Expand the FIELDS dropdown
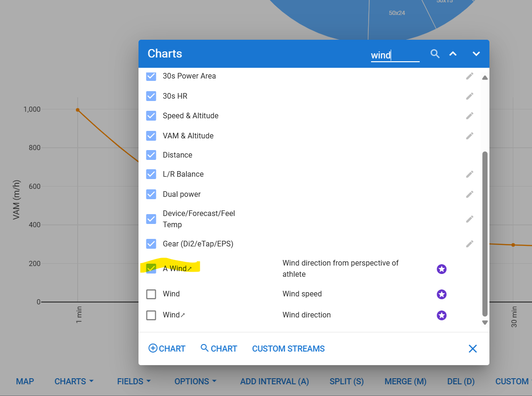Screen dimensions: 532x396 [134, 382]
